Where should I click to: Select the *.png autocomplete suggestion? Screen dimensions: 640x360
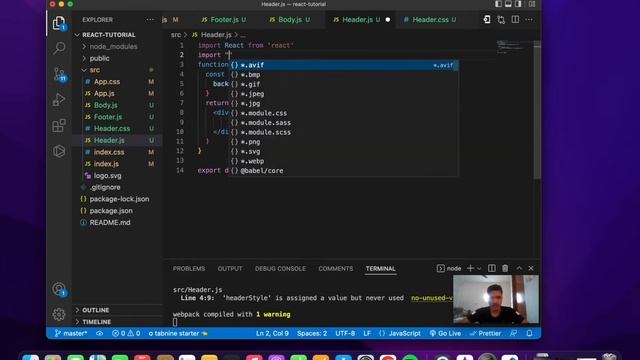click(343, 142)
